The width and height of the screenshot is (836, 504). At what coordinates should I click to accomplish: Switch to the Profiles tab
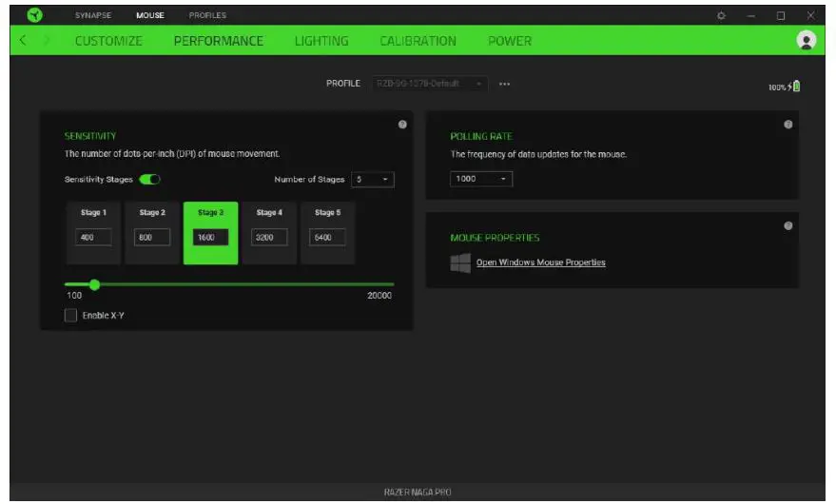[207, 15]
